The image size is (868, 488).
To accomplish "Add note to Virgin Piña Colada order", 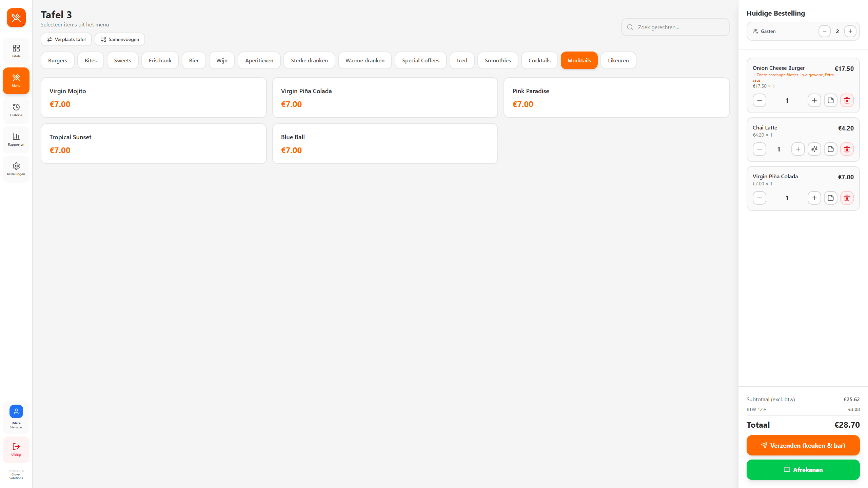I will click(830, 198).
